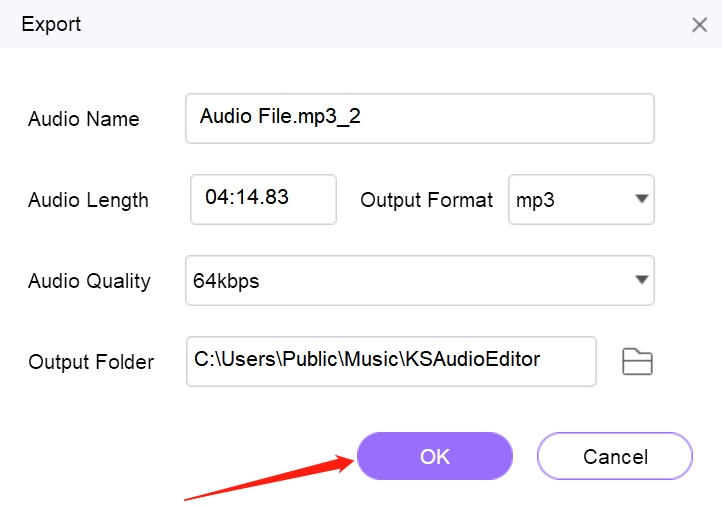Click the Audio Name label
The width and height of the screenshot is (722, 507).
click(x=83, y=119)
